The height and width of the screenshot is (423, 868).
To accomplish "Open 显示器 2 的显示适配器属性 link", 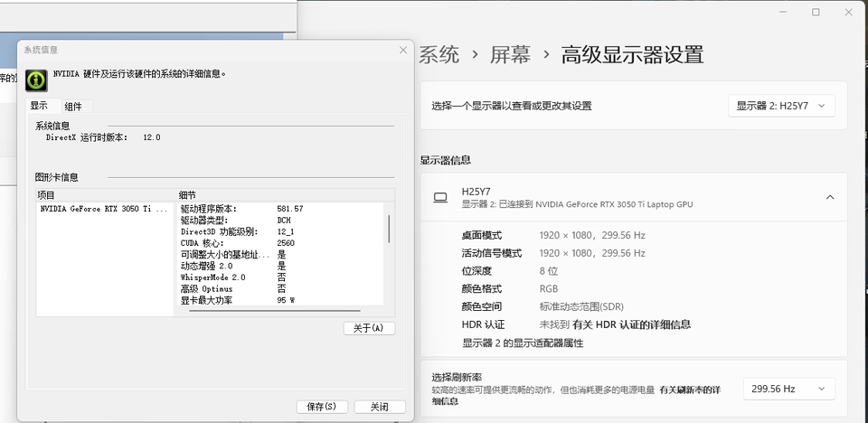I will click(x=523, y=343).
